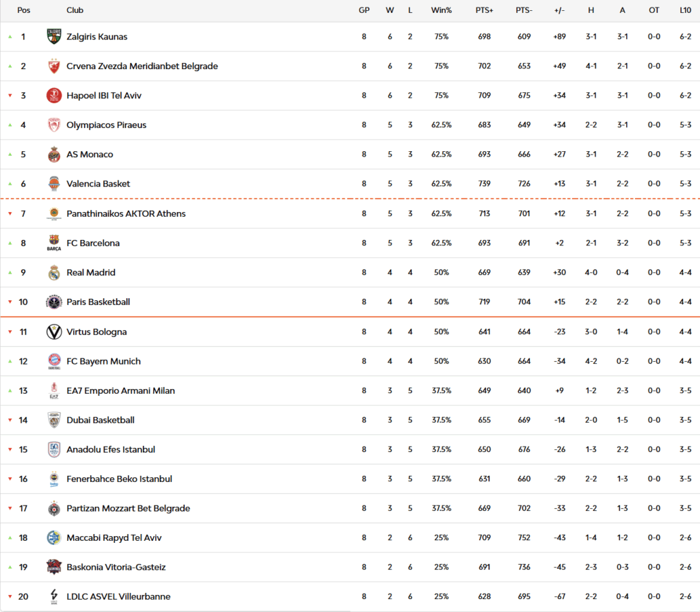Viewport: 700px width, 612px height.
Task: Click the LDLC ASVEL Villeurbanne logo
Action: 54,597
